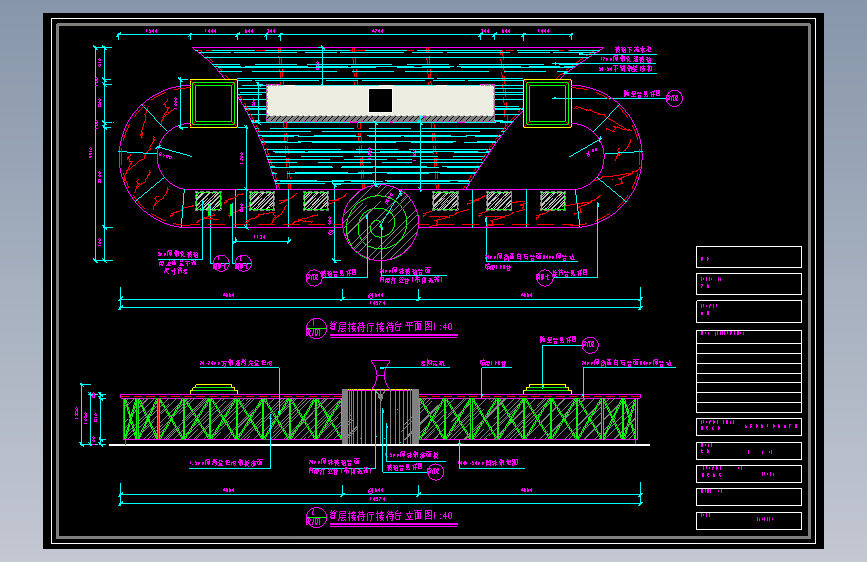
Task: Select the left yellow-green square planter in plan
Action: pos(214,103)
